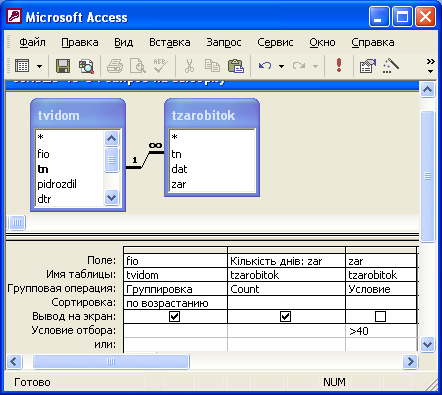The width and height of the screenshot is (442, 395).
Task: Click the Redo arrow icon
Action: click(x=299, y=66)
